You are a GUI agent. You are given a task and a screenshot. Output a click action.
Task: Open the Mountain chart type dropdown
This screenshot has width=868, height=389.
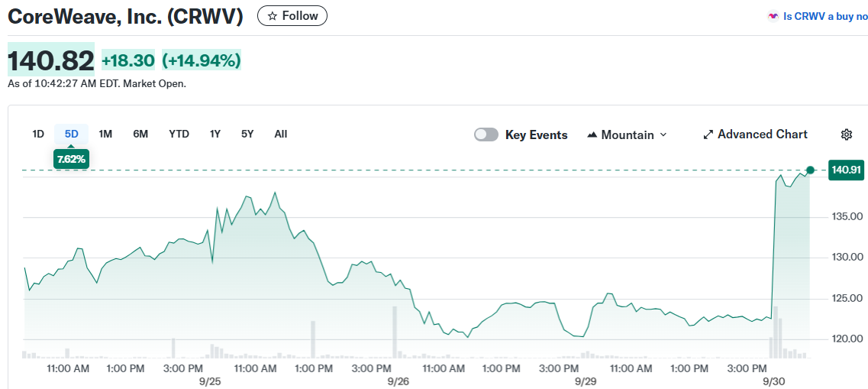click(627, 135)
